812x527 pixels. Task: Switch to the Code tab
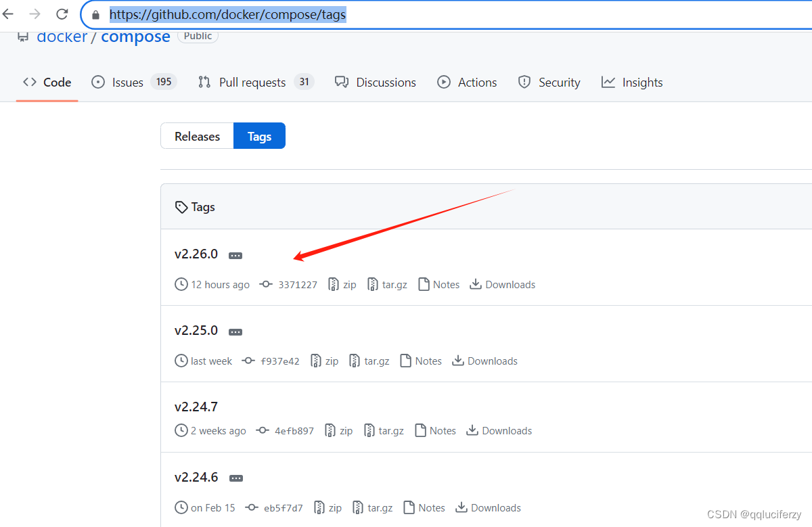click(x=47, y=83)
